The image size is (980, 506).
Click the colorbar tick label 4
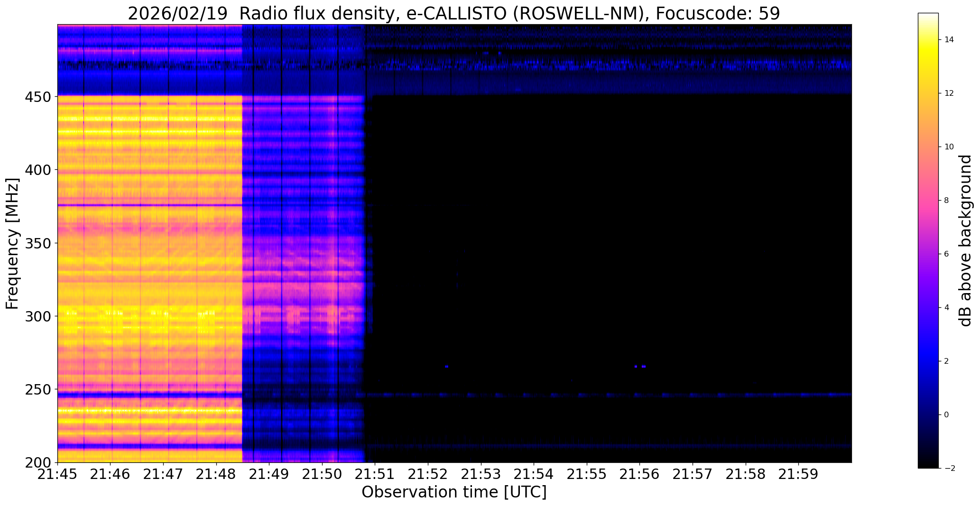pos(946,308)
